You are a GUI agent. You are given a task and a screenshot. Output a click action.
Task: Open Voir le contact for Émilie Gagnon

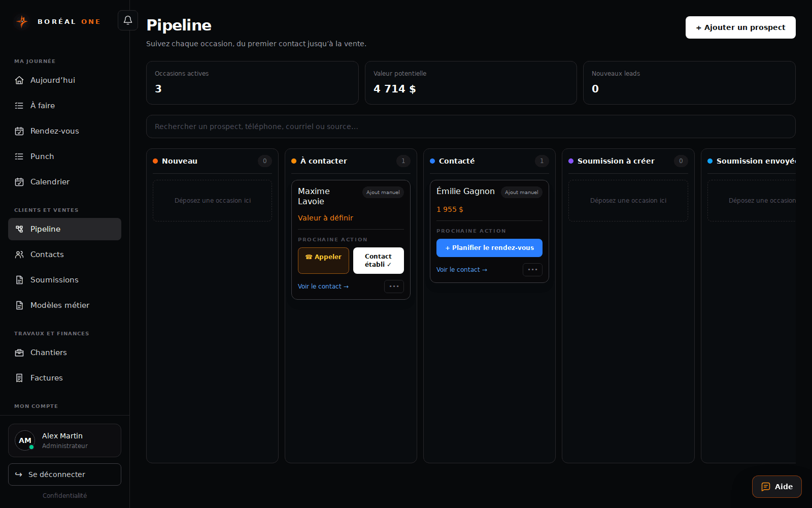(x=462, y=270)
